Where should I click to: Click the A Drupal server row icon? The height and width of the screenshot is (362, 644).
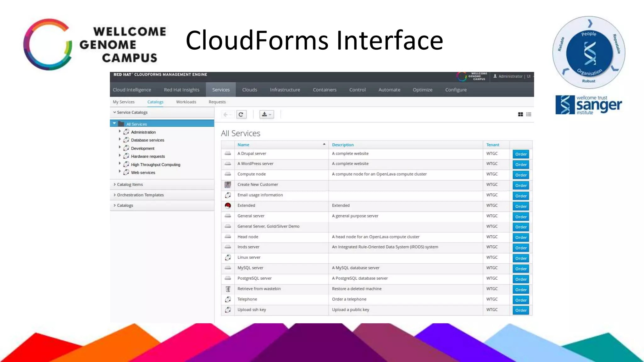coord(228,153)
